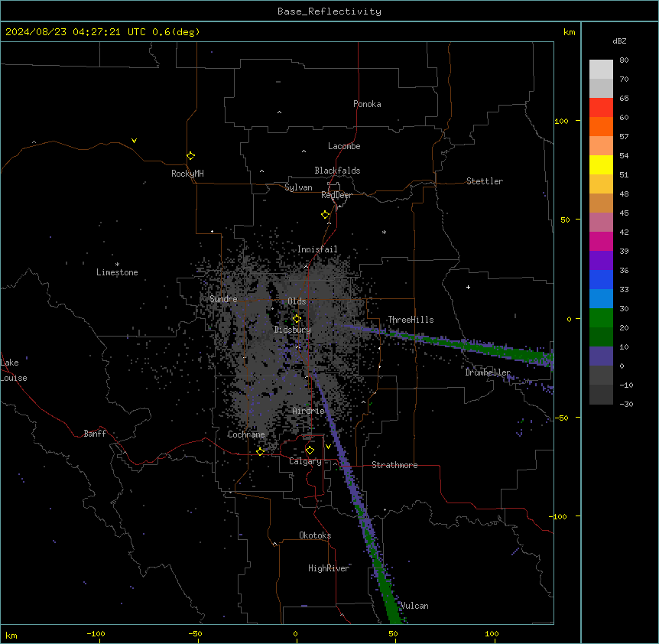Click the Lacombe town label
This screenshot has height=644, width=659.
click(x=344, y=146)
